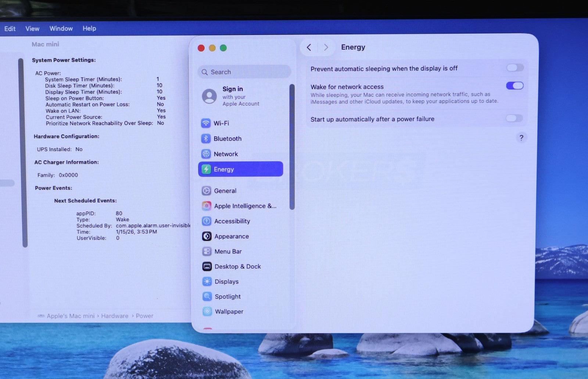
Task: Open Desktop & Dock icon
Action: tap(207, 266)
